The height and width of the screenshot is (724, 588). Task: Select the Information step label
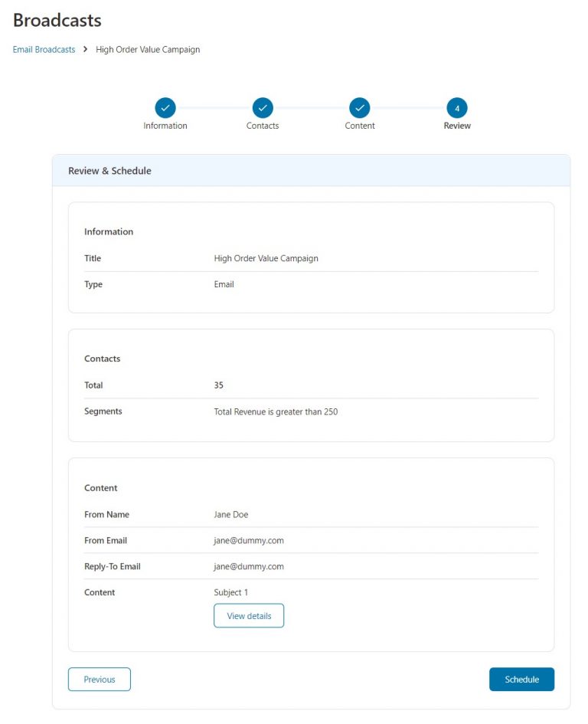165,126
